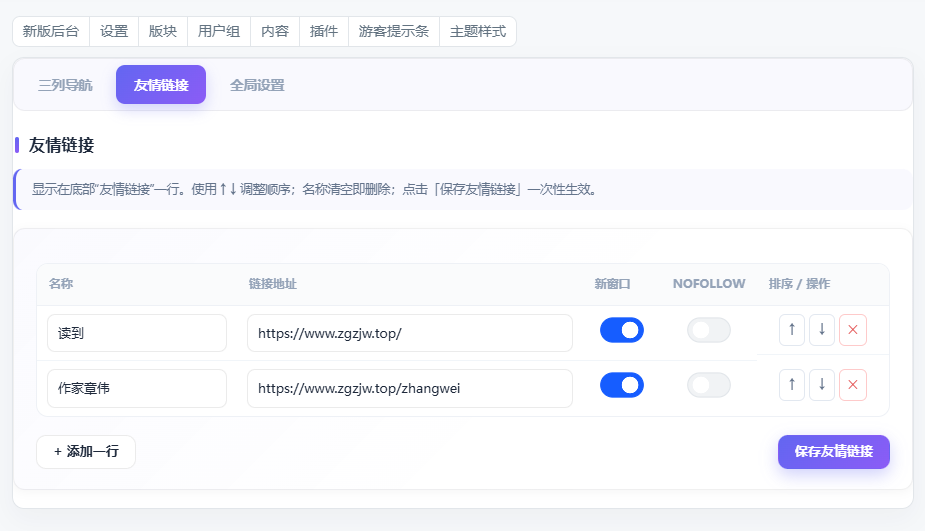The image size is (925, 531).
Task: Go to the 版块 menu item
Action: pos(163,31)
